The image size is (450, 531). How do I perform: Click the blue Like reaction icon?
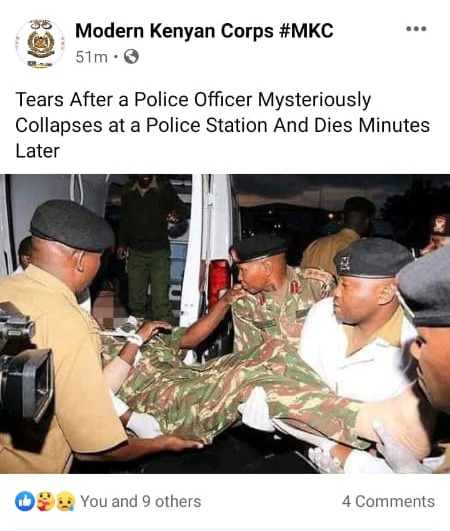click(25, 502)
